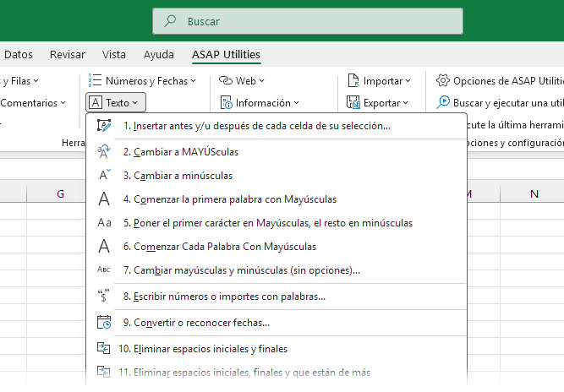Choose Insertar antes y/u después de cada celda
This screenshot has width=564, height=392.
(x=277, y=126)
